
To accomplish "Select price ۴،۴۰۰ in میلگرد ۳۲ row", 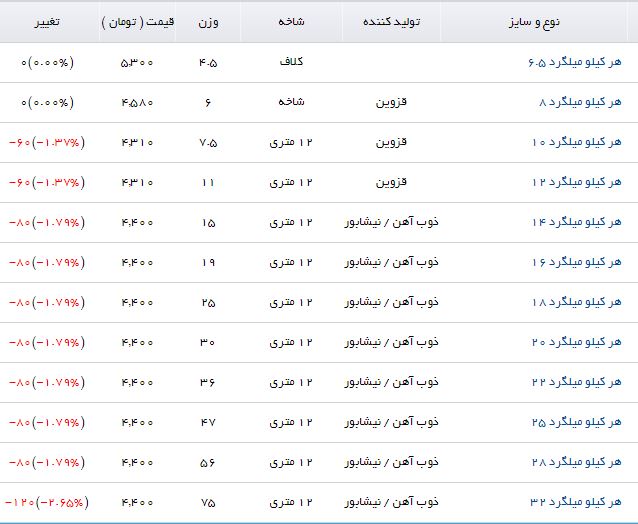I will click(137, 502).
